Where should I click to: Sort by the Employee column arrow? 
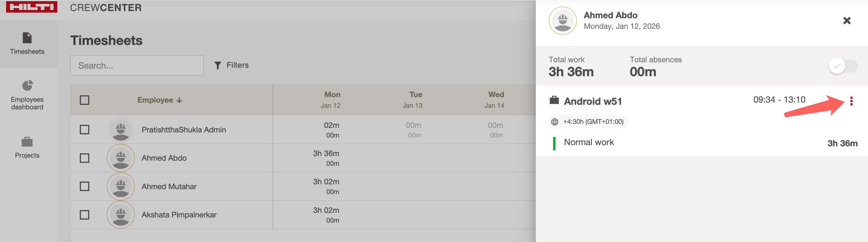[179, 100]
